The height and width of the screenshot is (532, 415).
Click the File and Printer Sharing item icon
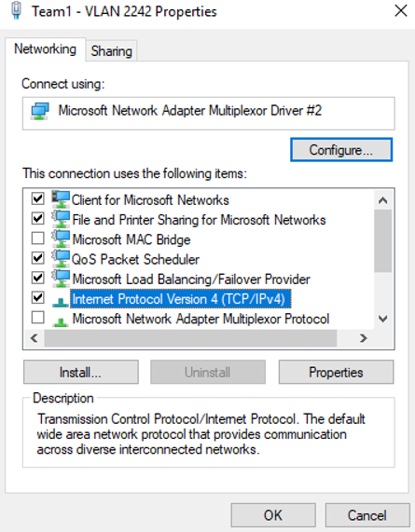click(x=61, y=219)
